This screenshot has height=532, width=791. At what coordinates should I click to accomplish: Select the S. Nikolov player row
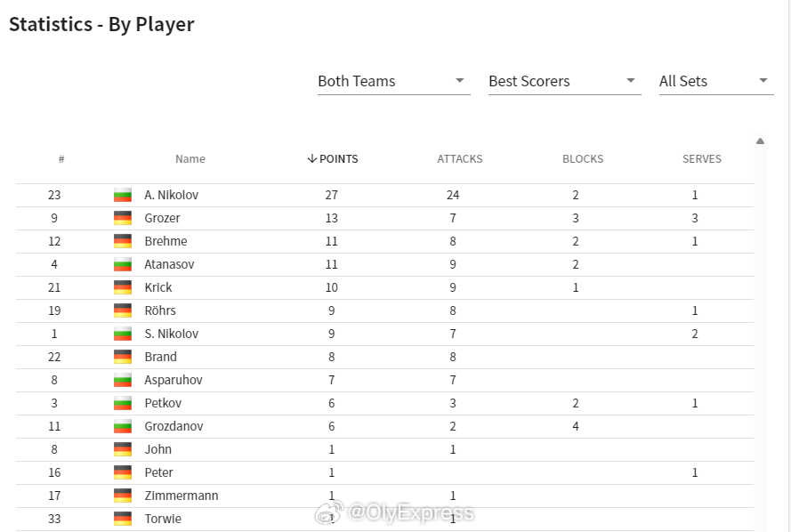click(x=385, y=334)
